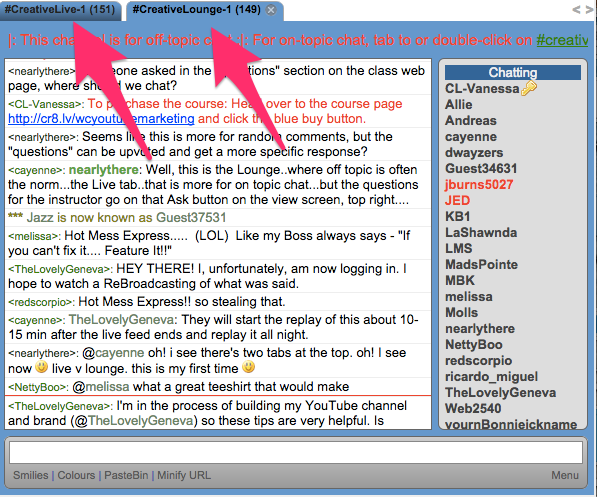Click the smiley after 'now'
Screen dimensions: 597x497
pyautogui.click(x=42, y=367)
